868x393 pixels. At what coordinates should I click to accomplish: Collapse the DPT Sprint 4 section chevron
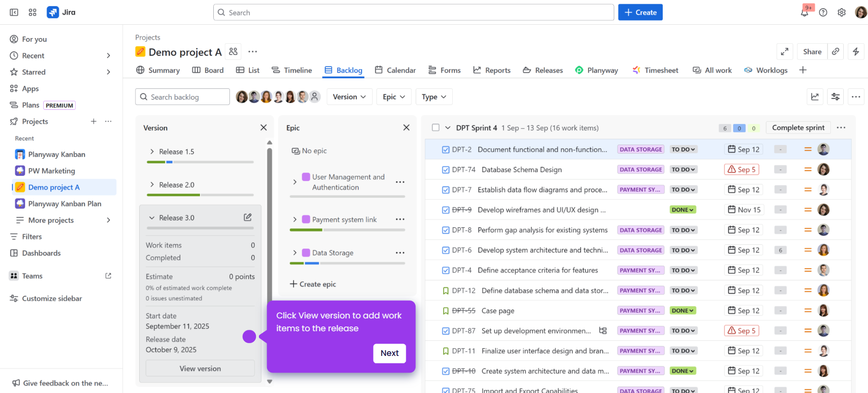pyautogui.click(x=448, y=128)
